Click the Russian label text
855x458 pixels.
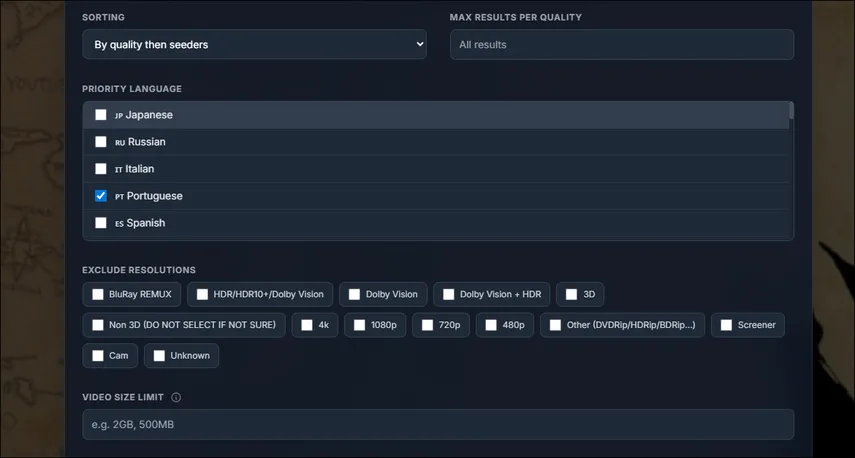147,142
